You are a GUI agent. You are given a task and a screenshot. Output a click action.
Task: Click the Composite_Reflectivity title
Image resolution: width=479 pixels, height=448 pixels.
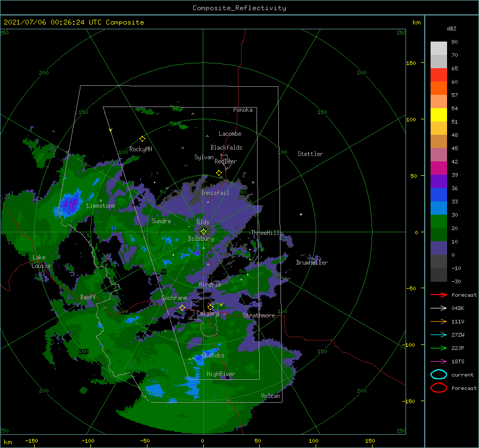(x=240, y=8)
